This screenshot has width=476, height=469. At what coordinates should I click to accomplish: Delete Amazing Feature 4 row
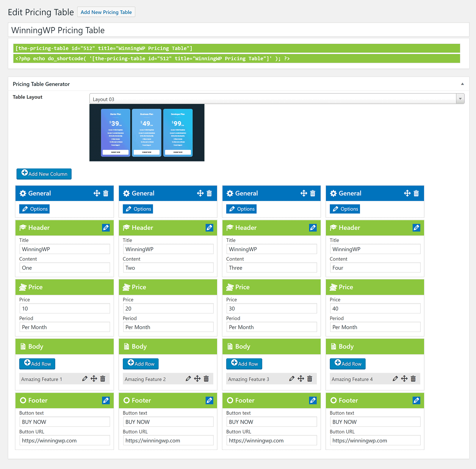(413, 379)
